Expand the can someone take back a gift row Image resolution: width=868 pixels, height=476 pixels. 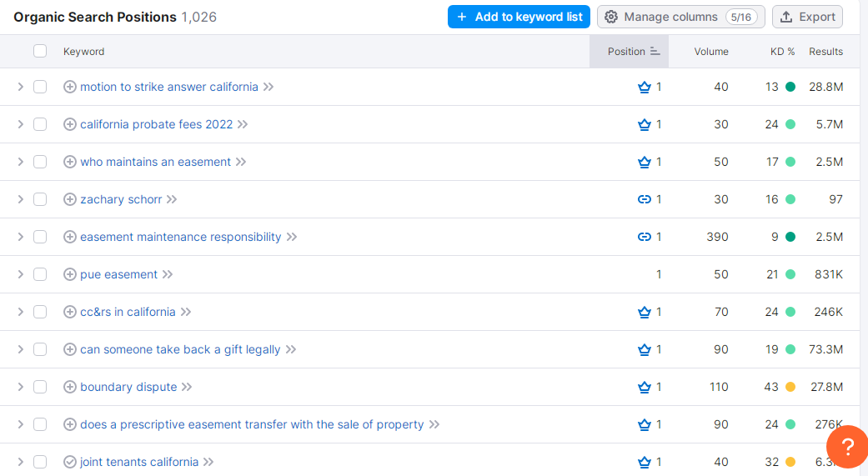point(21,350)
